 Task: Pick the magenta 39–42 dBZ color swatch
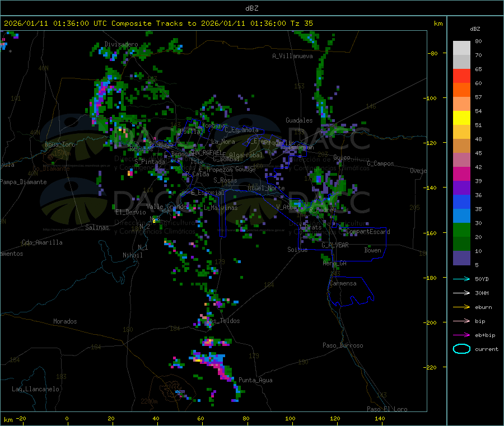coord(461,174)
